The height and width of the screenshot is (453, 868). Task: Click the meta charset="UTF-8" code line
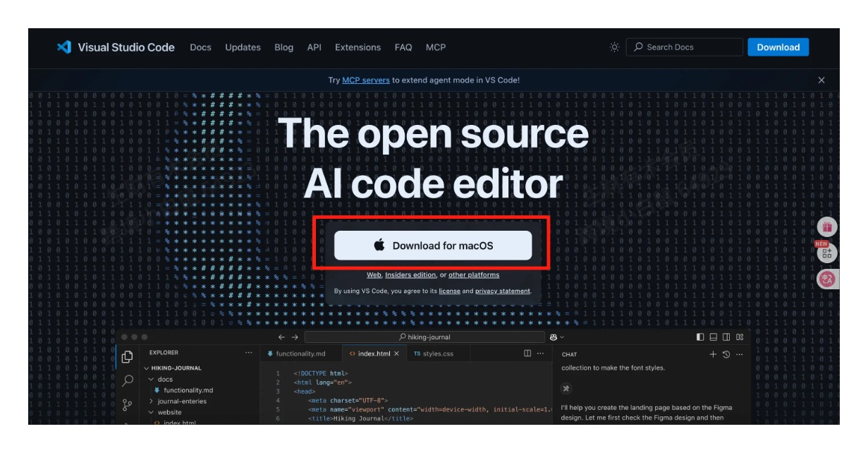point(348,400)
